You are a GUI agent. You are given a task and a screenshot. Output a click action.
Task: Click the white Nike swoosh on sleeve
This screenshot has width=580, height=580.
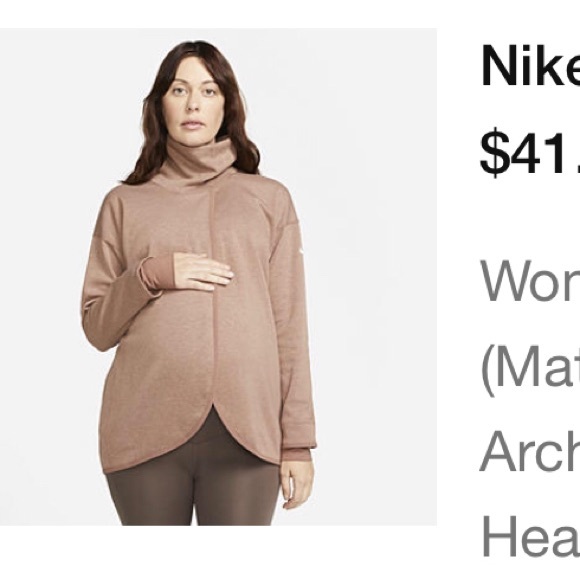[x=302, y=251]
